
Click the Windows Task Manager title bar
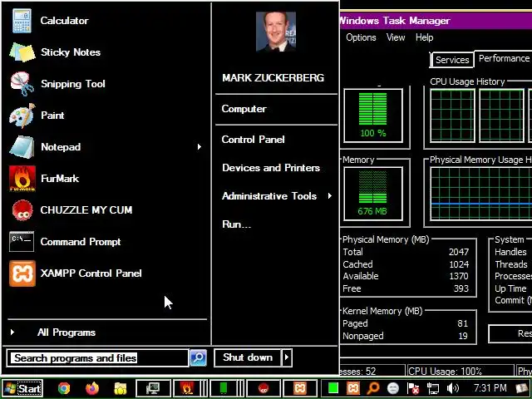pyautogui.click(x=436, y=21)
